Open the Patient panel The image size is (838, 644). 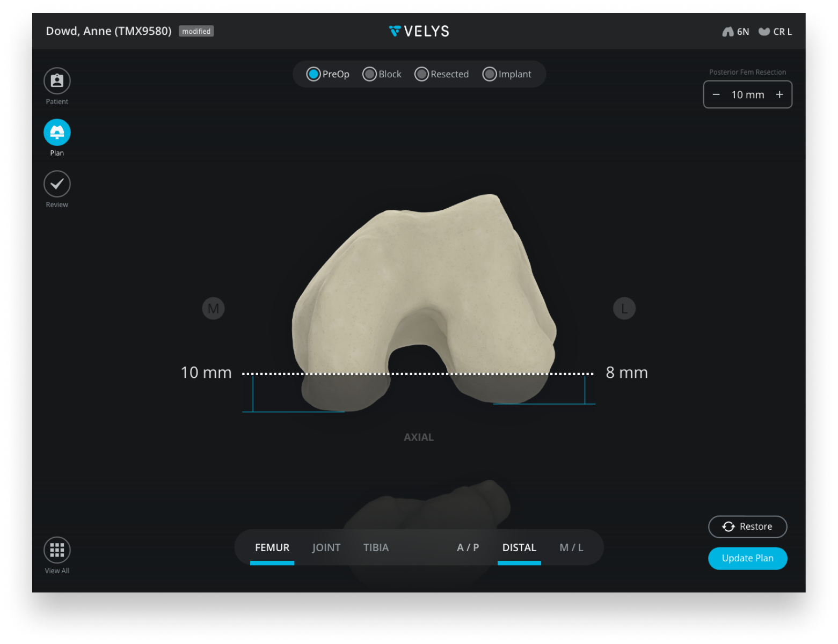(56, 80)
